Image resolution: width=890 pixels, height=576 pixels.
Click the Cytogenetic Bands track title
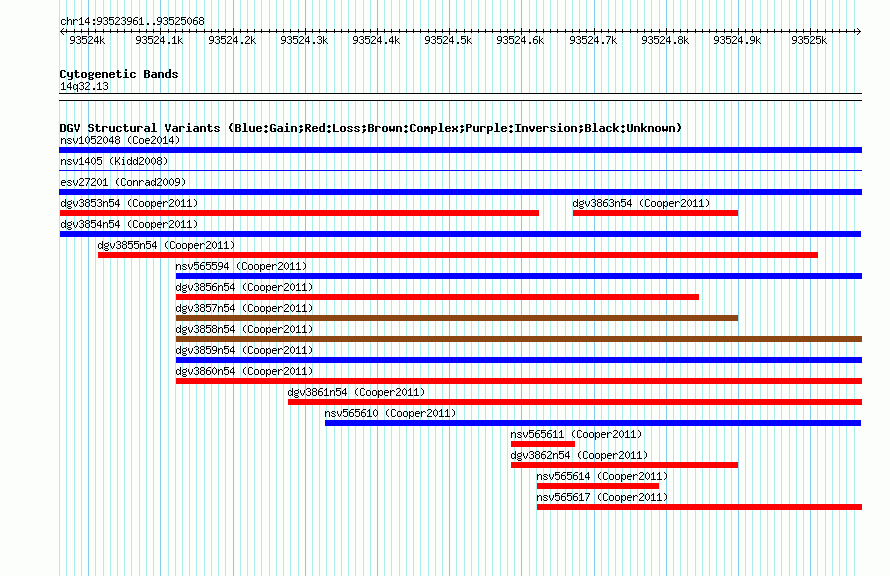[119, 74]
